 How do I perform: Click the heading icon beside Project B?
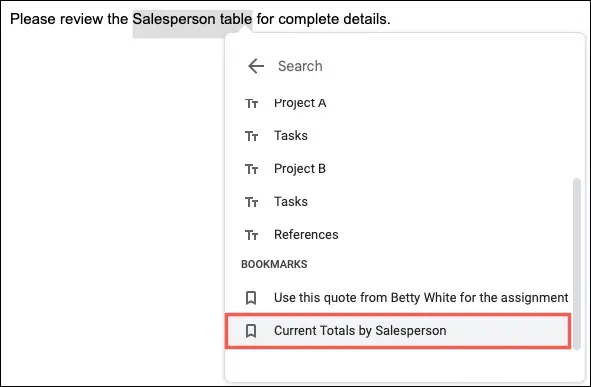[x=251, y=169]
